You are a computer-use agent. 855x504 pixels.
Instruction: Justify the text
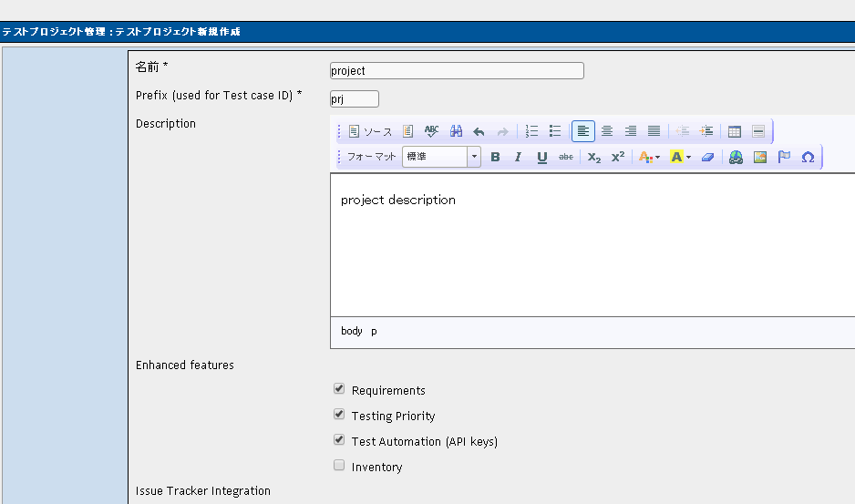(x=654, y=131)
